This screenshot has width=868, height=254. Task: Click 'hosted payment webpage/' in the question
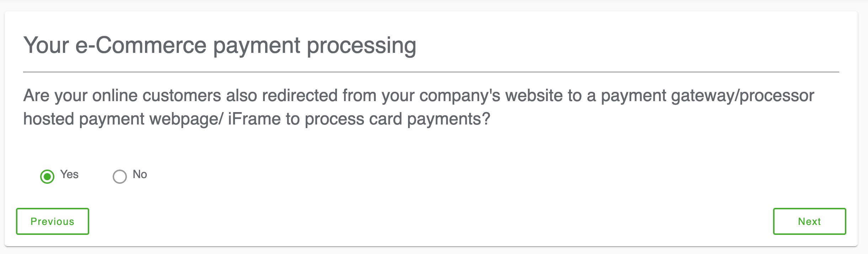[x=123, y=119]
